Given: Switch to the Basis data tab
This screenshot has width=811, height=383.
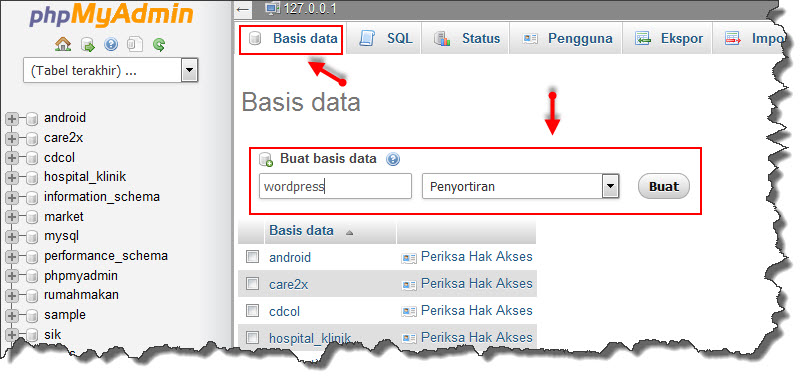Looking at the screenshot, I should coord(291,40).
